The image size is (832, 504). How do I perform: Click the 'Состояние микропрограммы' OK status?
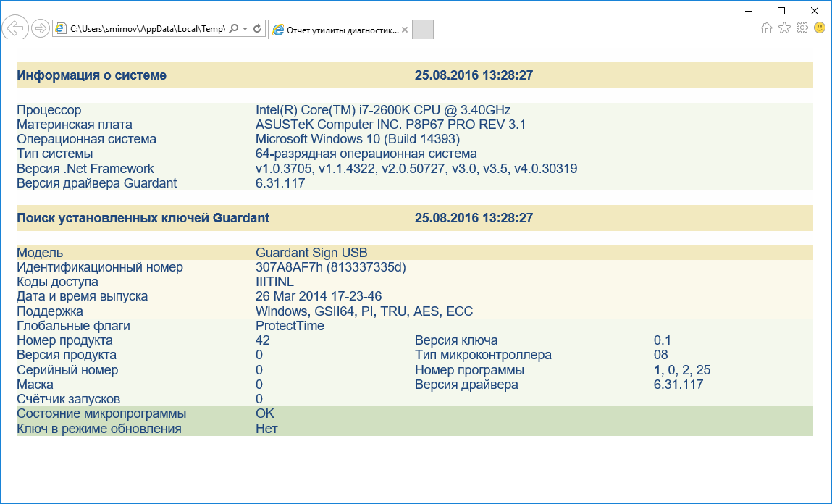coord(265,413)
